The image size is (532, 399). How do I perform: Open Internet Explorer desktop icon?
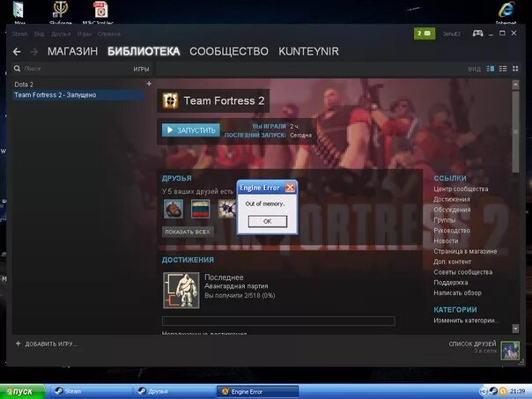[506, 11]
